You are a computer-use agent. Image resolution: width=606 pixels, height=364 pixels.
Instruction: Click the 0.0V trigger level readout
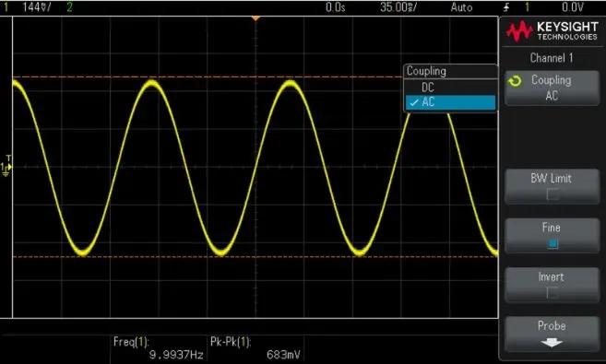coord(573,7)
